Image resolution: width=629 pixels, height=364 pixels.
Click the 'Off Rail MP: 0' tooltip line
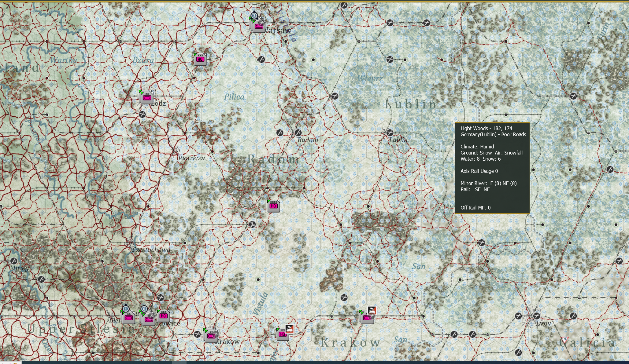coord(475,208)
